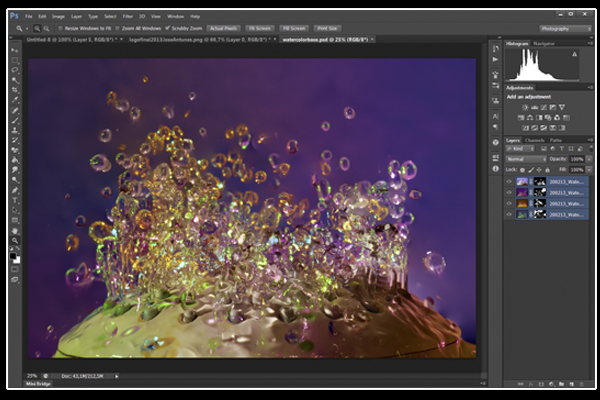Click the Actual Pixels button

pos(223,28)
